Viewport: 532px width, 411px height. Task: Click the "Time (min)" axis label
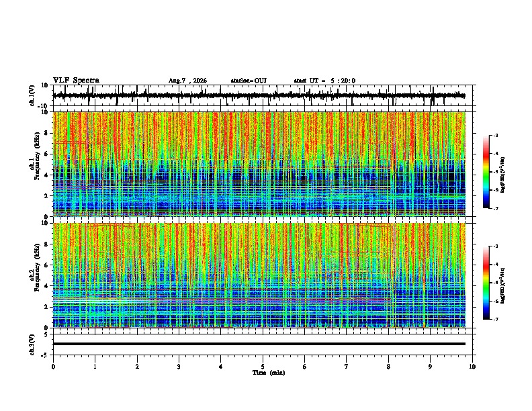click(269, 373)
